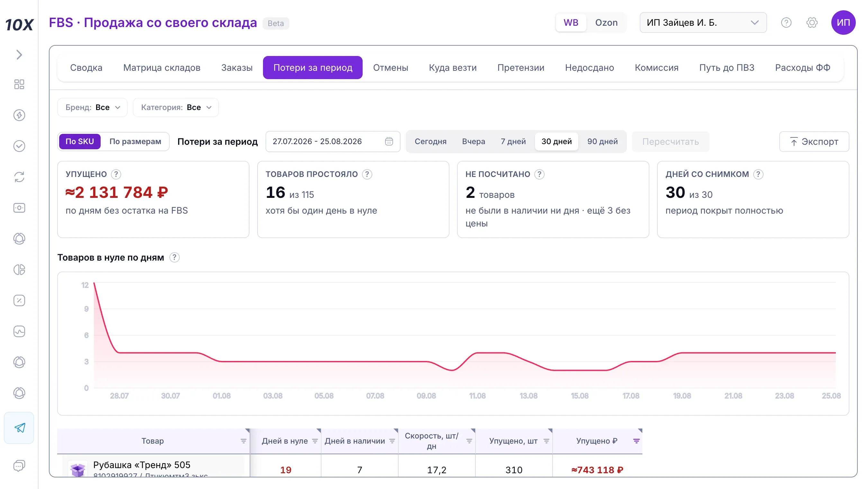Select По SKU view mode
Image resolution: width=868 pixels, height=489 pixels.
(x=79, y=141)
